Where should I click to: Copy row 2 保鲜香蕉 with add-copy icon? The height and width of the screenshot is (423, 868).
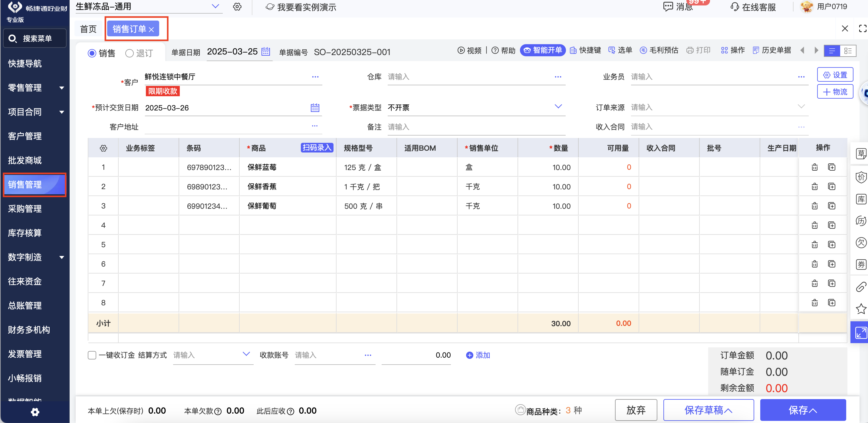point(832,187)
